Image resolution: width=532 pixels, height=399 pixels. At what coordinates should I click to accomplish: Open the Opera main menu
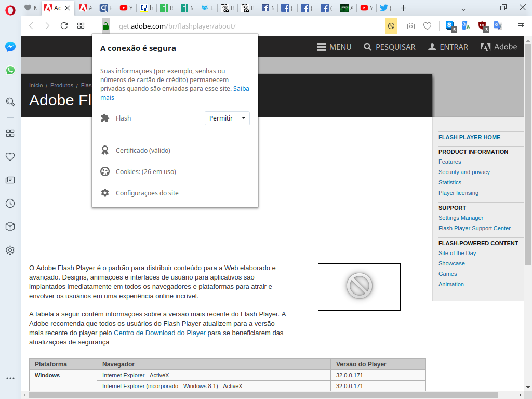10,10
